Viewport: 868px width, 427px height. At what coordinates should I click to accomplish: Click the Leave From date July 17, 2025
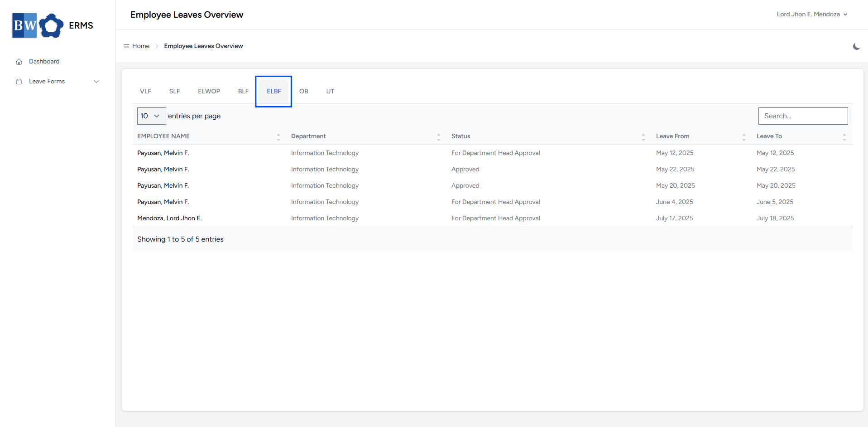675,218
